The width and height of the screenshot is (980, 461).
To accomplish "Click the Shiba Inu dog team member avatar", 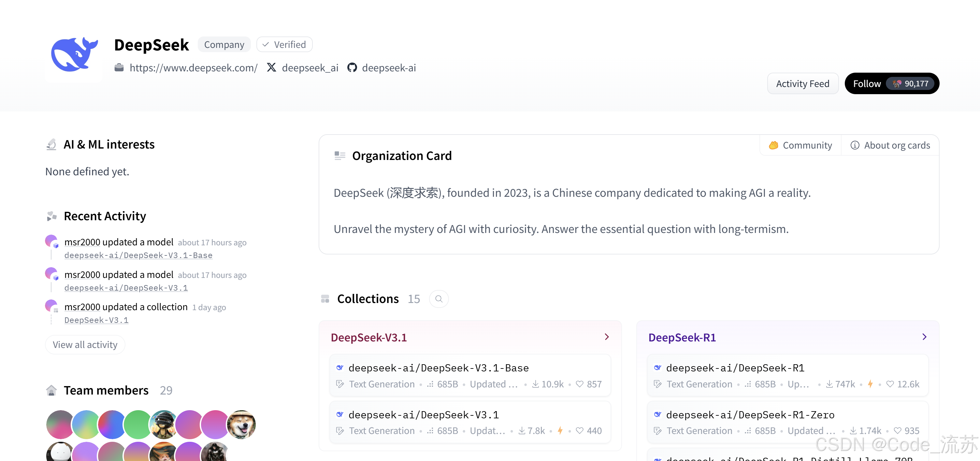I will click(241, 424).
